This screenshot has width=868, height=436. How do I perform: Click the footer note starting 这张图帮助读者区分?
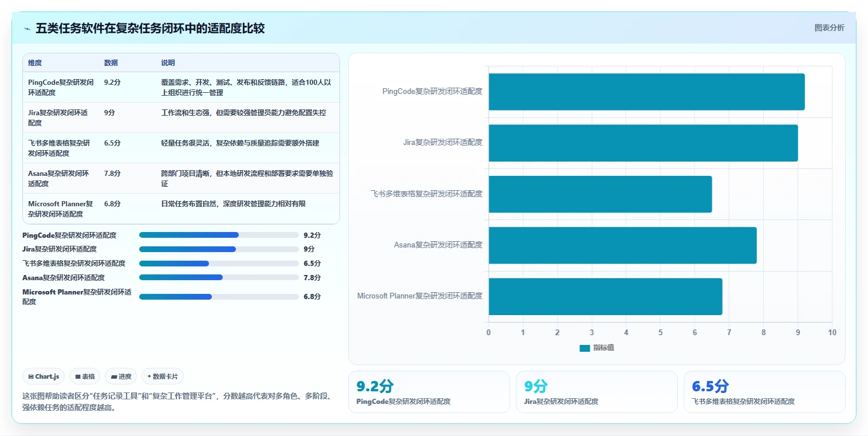pyautogui.click(x=176, y=402)
